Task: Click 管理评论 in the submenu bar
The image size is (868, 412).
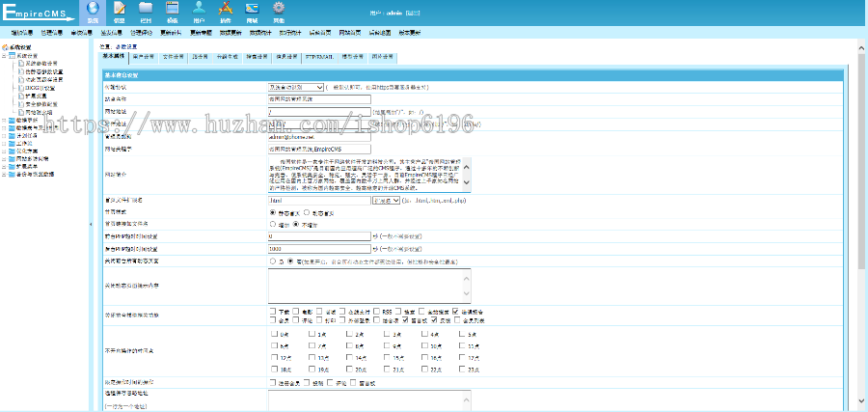Action: (141, 33)
